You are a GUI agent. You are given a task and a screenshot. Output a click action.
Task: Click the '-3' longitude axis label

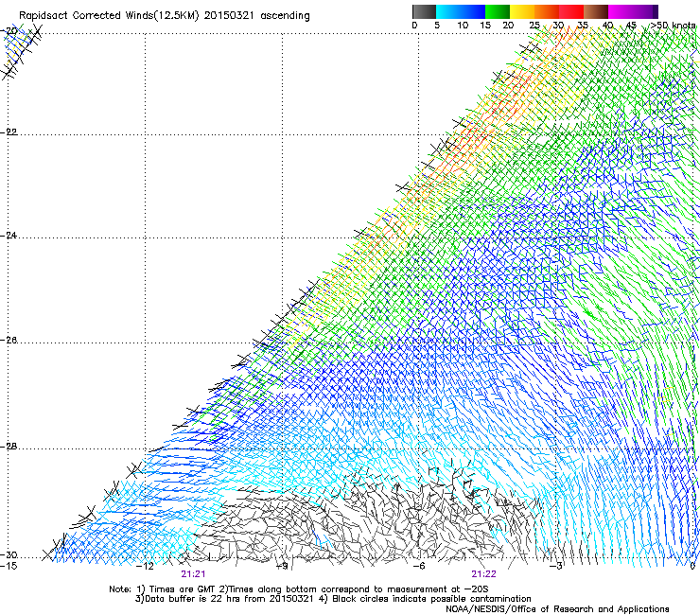click(556, 567)
